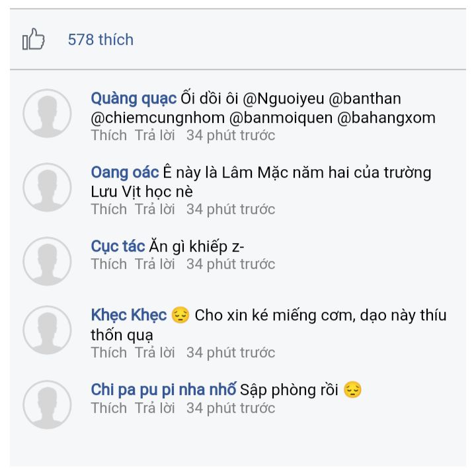476x473 pixels.
Task: Open the Khẹc Khẹc username link
Action: pos(129,315)
